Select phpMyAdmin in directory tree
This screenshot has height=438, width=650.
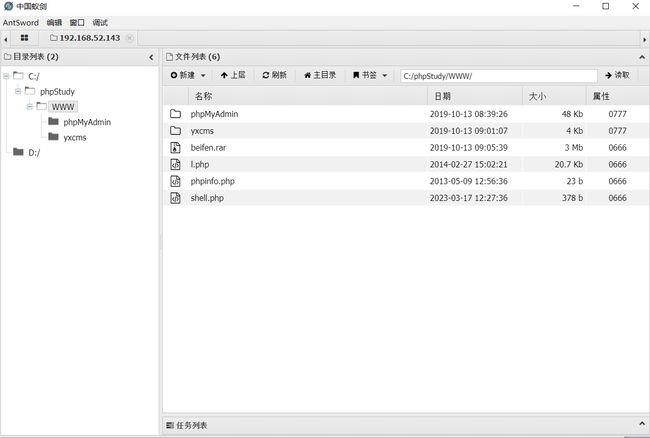coord(87,122)
